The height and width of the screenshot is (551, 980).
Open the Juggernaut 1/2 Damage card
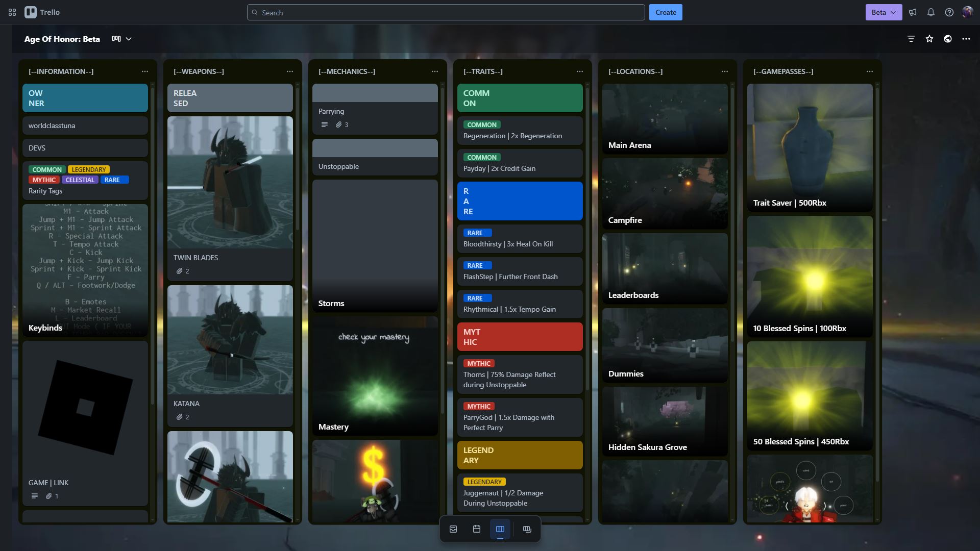[x=520, y=493]
